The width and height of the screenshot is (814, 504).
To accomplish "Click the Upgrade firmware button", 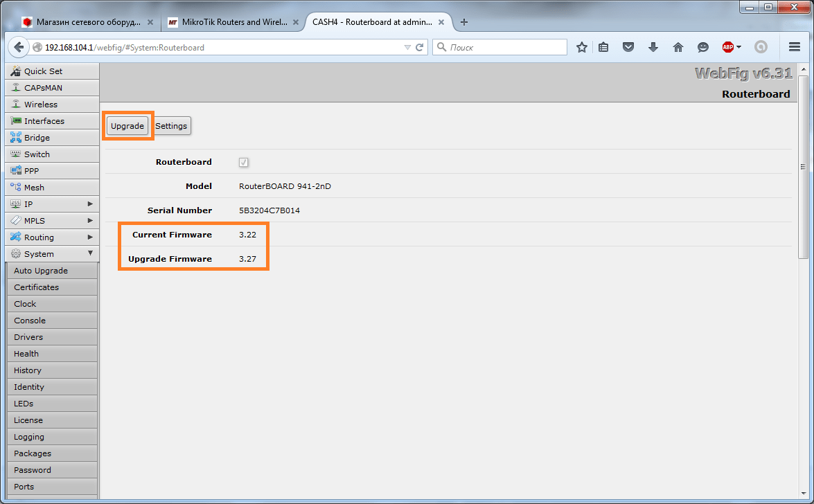I will click(x=127, y=126).
